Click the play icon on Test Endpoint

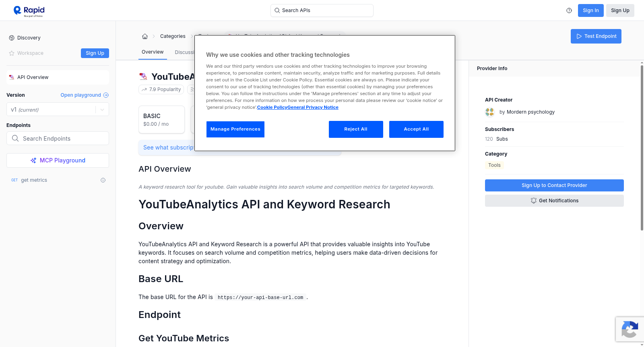pyautogui.click(x=579, y=36)
